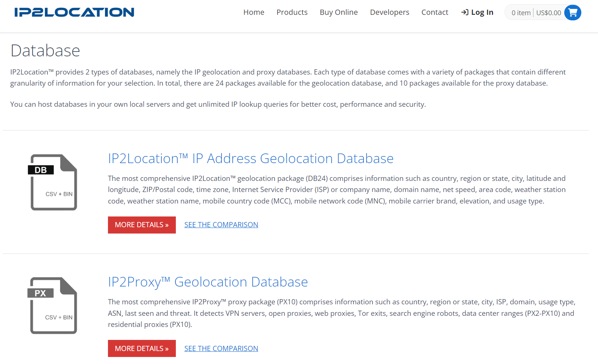
Task: Open the Products menu item
Action: (292, 12)
